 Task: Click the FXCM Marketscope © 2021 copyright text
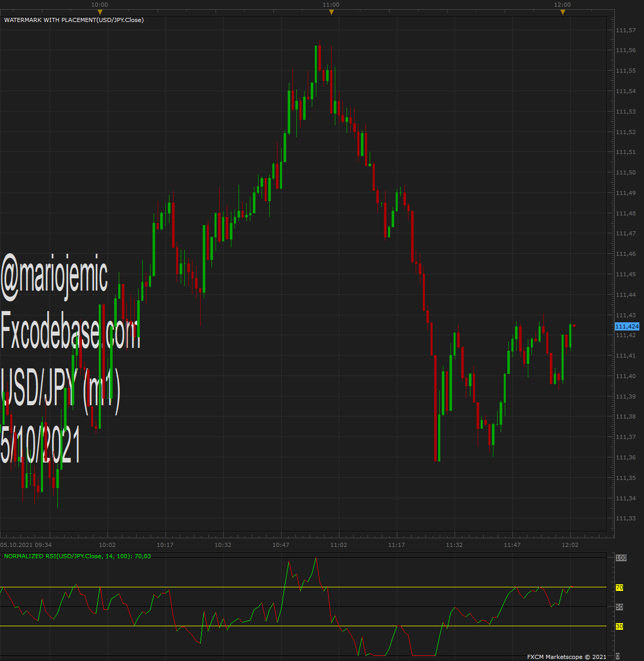567,657
